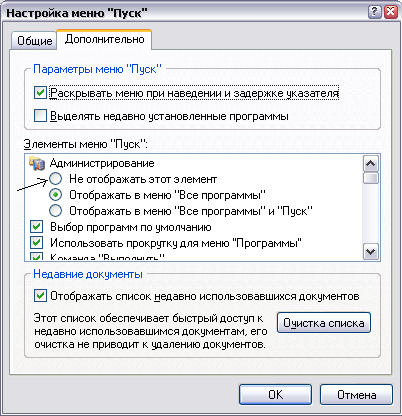402x416 pixels.
Task: Select the Дополнительно tab
Action: click(104, 39)
